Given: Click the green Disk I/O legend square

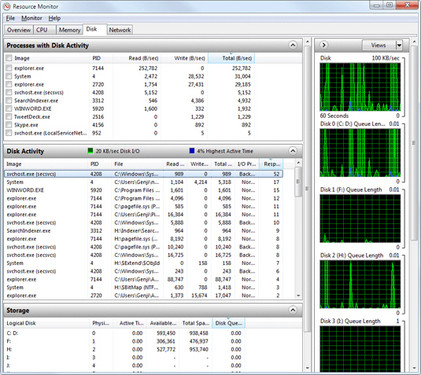Looking at the screenshot, I should [x=90, y=151].
